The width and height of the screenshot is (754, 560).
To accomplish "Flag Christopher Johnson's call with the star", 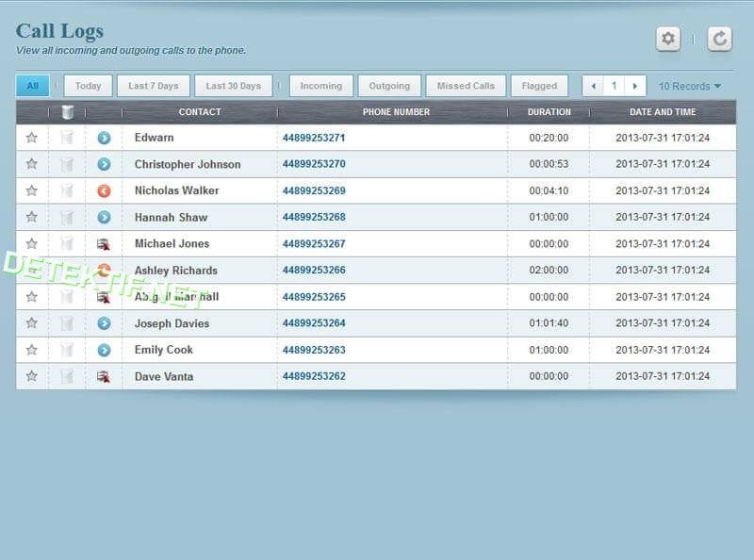I will [x=31, y=164].
